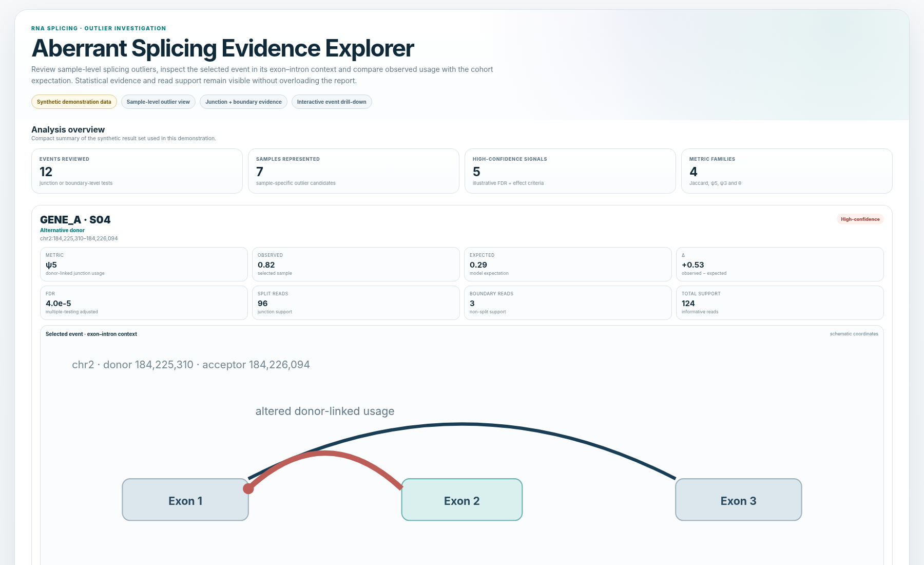Select the red altered junction arc
This screenshot has width=924, height=565.
325,454
